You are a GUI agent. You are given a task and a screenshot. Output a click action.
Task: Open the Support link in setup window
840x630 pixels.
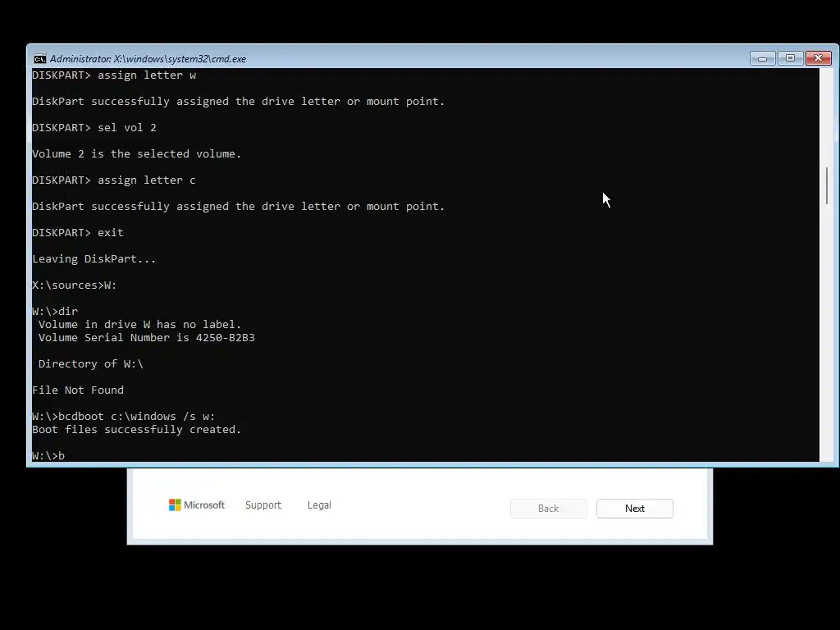point(263,505)
